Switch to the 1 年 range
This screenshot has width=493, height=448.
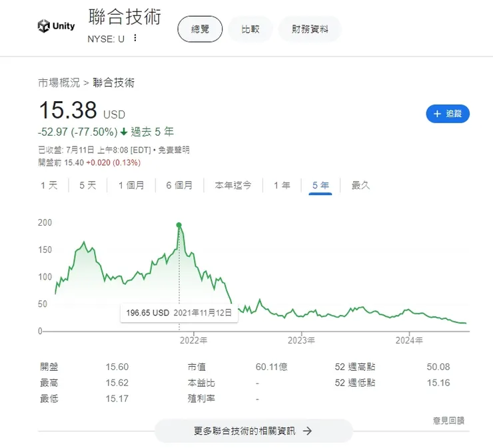(x=282, y=185)
